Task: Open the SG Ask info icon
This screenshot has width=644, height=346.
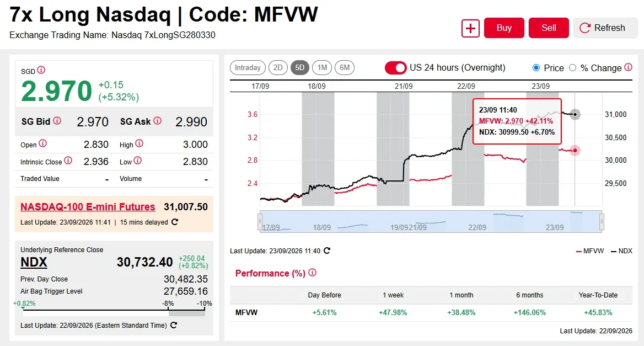Action: (157, 121)
